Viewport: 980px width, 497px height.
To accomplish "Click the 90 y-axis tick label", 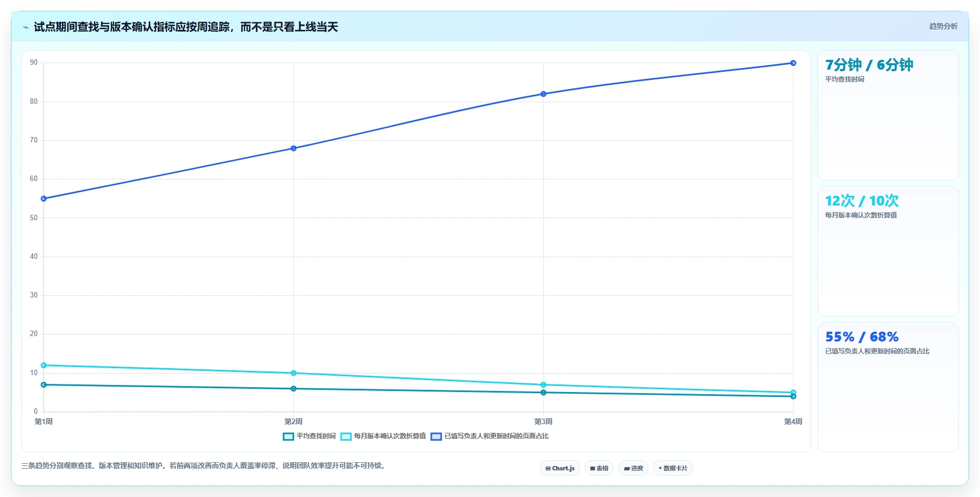I will [34, 63].
